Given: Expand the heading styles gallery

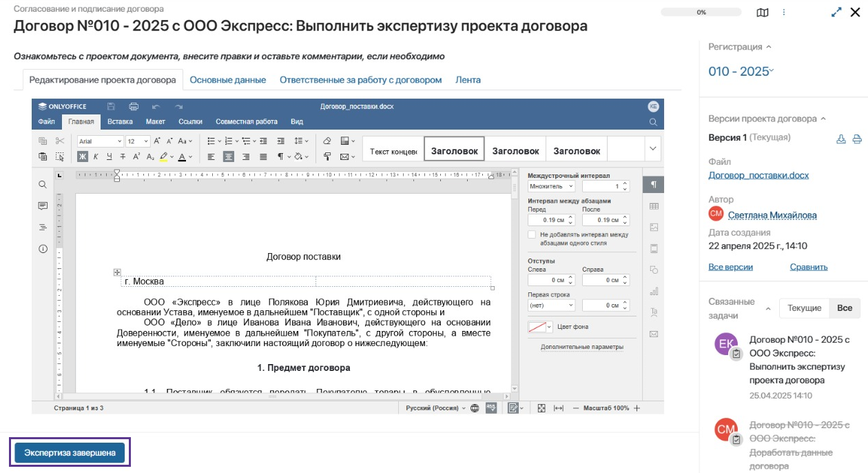Looking at the screenshot, I should [653, 149].
